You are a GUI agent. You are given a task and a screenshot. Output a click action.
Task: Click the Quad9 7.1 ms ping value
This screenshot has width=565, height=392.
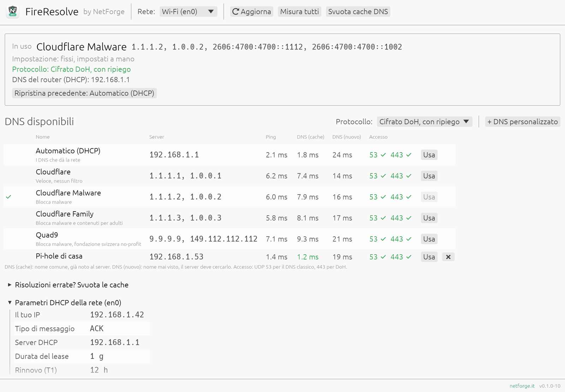(276, 239)
